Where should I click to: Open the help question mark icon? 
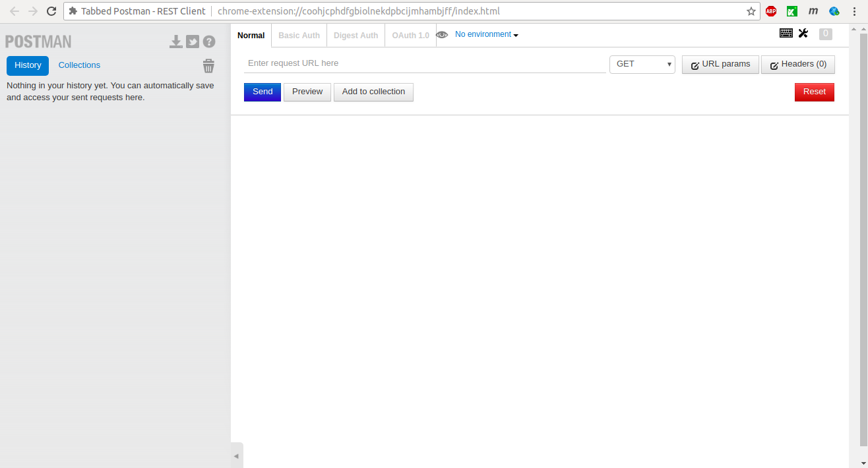209,42
